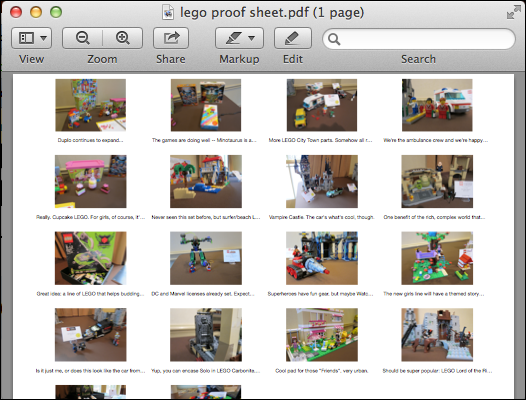Click the LEGO Lord of the Rings photo
The width and height of the screenshot is (526, 400).
[x=437, y=335]
